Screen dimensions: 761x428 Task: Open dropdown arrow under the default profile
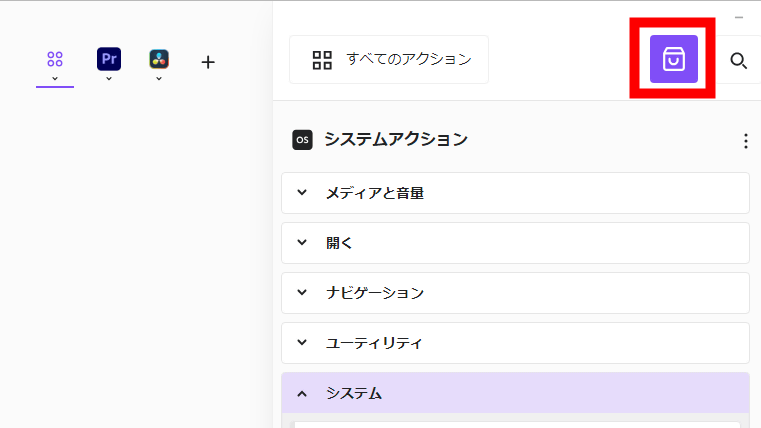pos(55,78)
